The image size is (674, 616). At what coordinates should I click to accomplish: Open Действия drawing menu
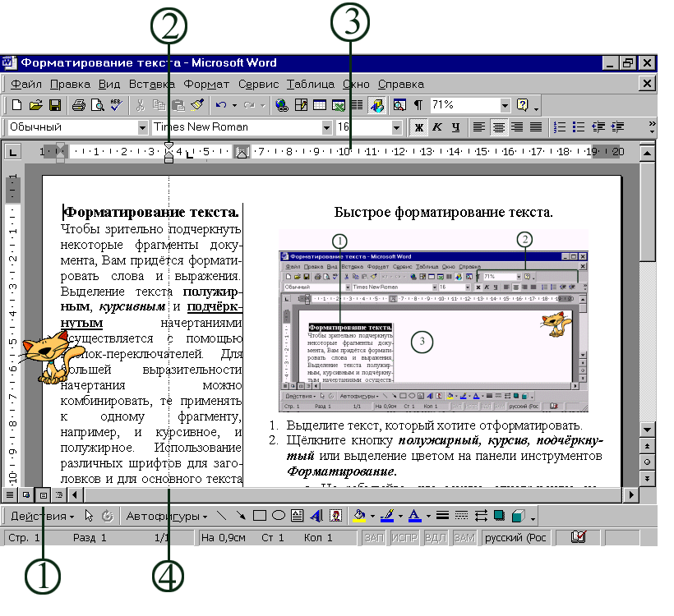click(42, 516)
